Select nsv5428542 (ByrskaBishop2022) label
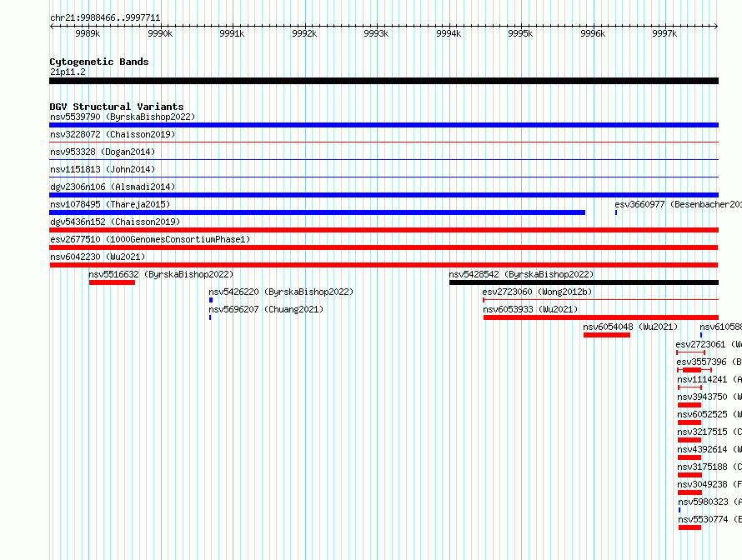Screen dimensions: 742x560 521,274
